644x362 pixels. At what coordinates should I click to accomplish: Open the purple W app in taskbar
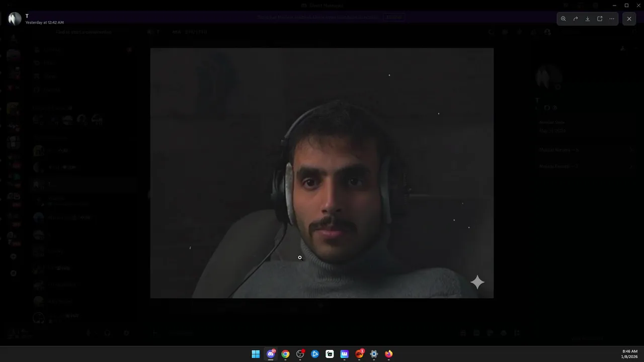click(x=345, y=354)
